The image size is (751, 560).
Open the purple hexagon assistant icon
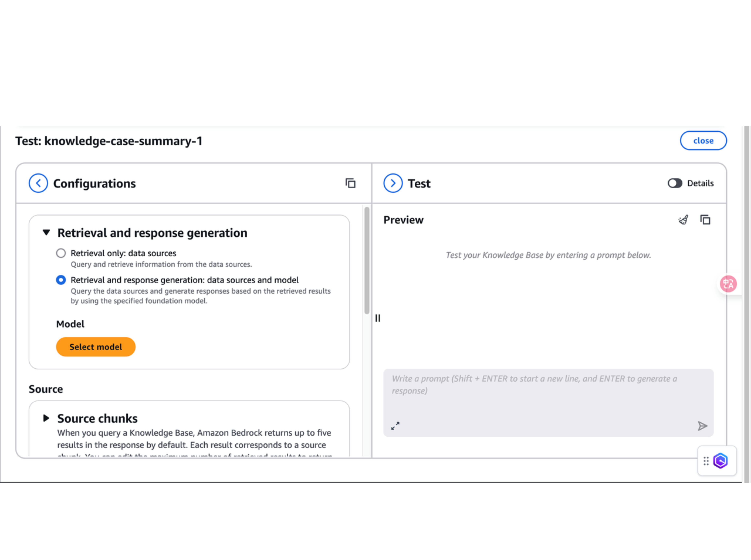(x=720, y=461)
